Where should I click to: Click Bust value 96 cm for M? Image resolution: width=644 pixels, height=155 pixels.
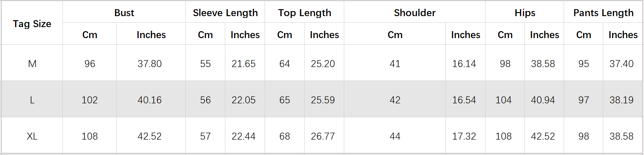tap(90, 64)
